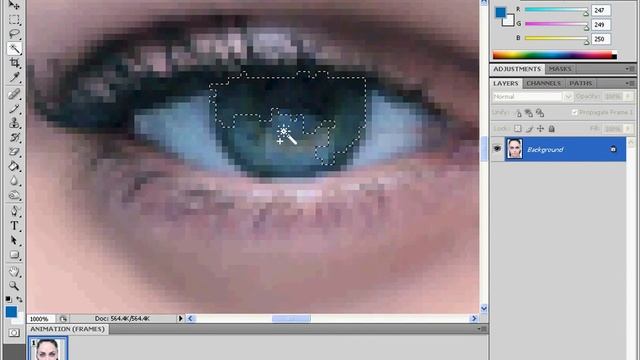Click Unify layer style icon
The image size is (640, 360).
pos(540,113)
